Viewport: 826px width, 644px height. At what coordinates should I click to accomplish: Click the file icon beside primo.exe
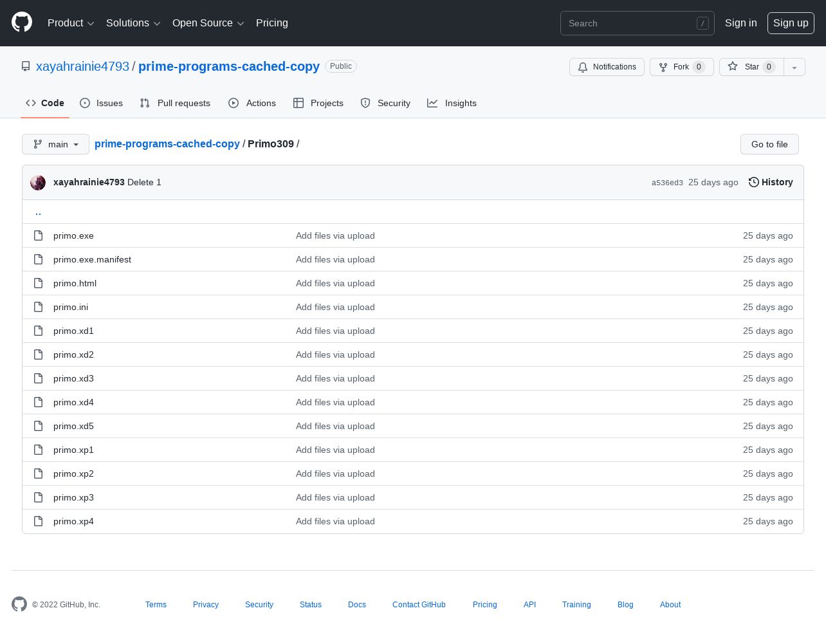pyautogui.click(x=39, y=235)
